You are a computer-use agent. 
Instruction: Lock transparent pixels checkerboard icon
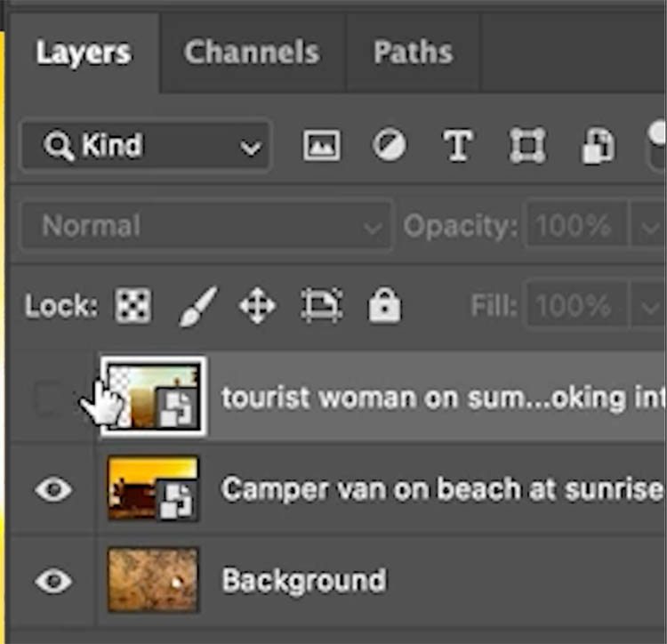[x=133, y=307]
